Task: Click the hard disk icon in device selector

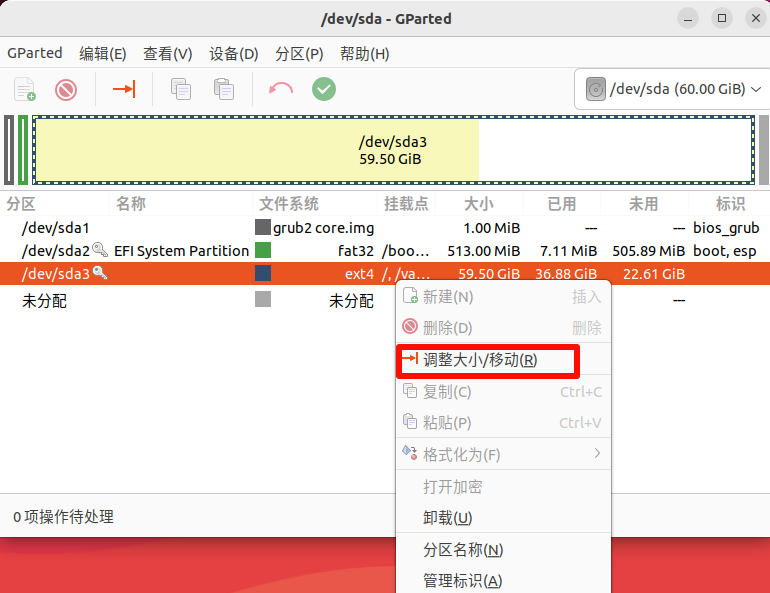Action: point(596,89)
